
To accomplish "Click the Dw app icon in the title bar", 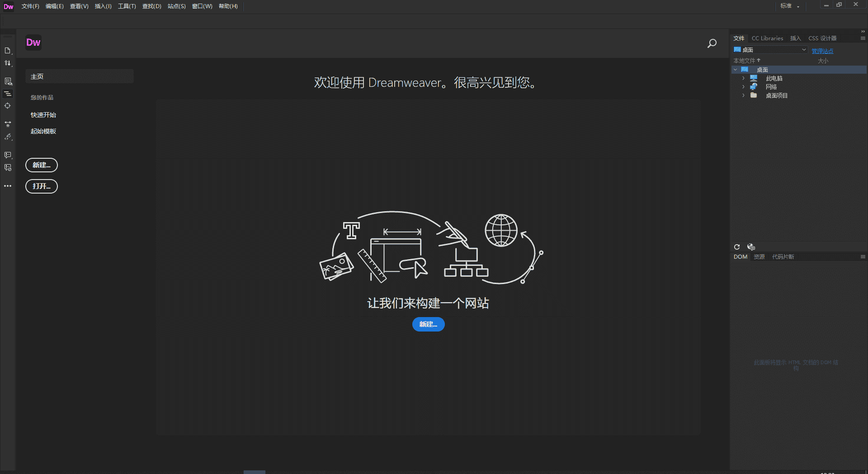I will click(9, 6).
